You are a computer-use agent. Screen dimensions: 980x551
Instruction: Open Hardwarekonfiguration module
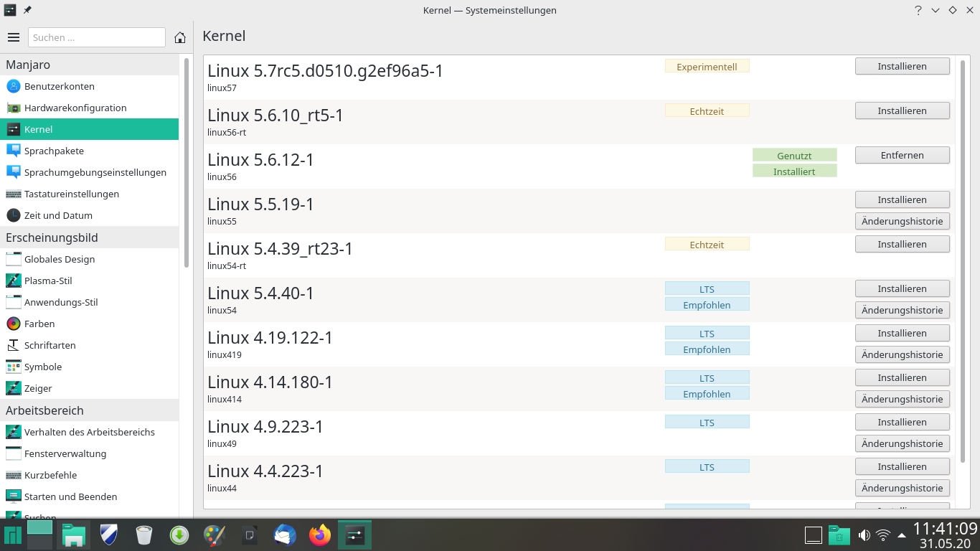[x=89, y=108]
